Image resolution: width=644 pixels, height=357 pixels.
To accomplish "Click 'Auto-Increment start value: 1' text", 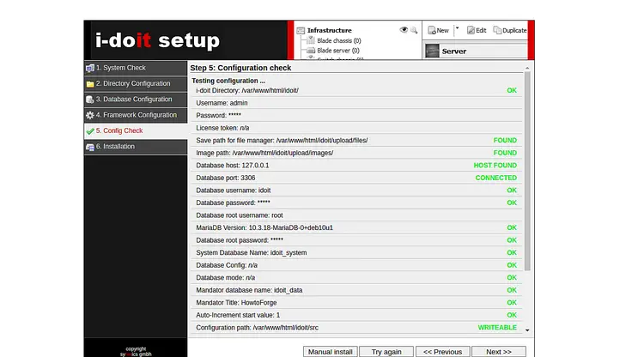I will point(238,315).
